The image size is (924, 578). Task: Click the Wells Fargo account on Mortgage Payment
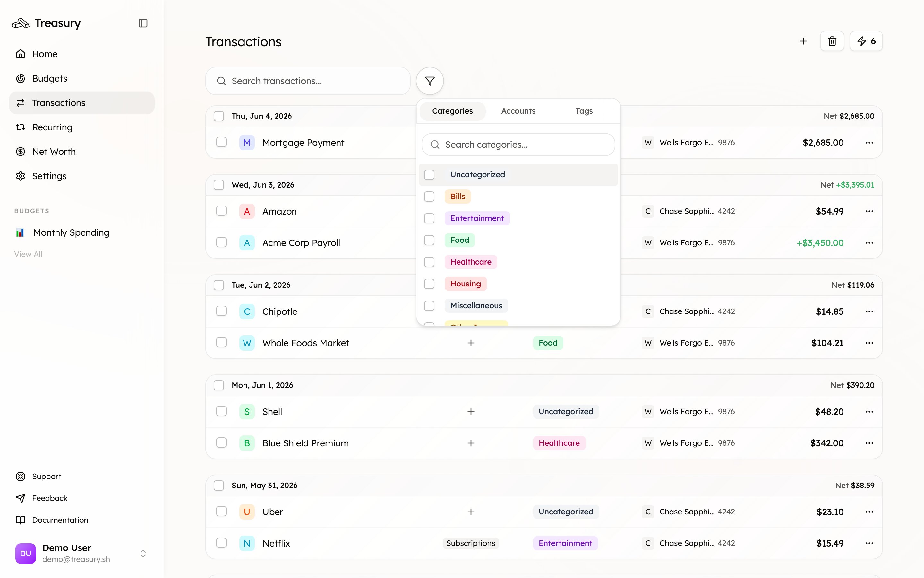coord(688,143)
